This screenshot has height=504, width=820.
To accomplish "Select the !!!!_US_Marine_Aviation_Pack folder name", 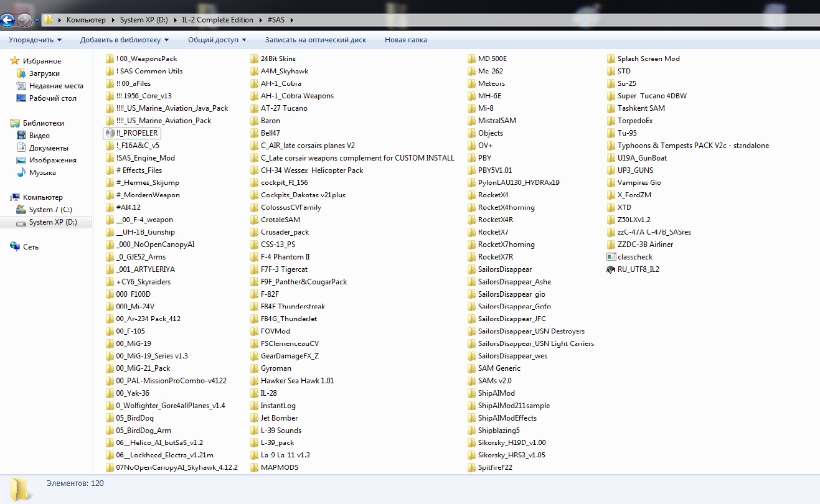I will tap(164, 121).
